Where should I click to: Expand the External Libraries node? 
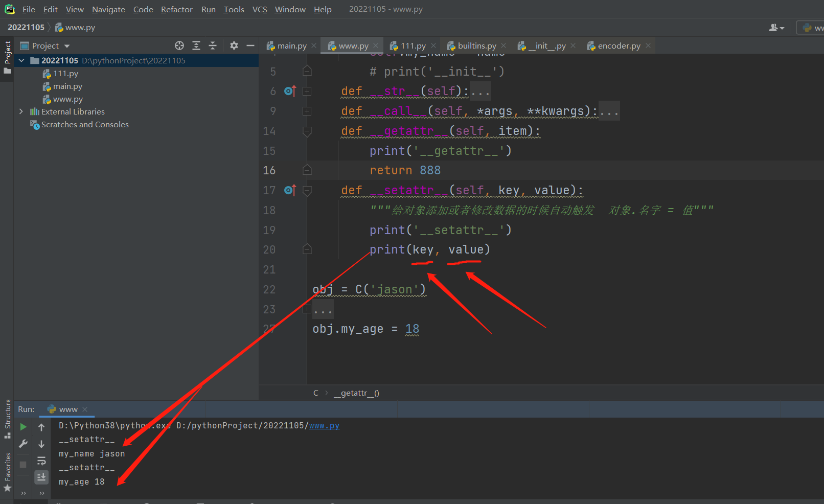tap(21, 111)
